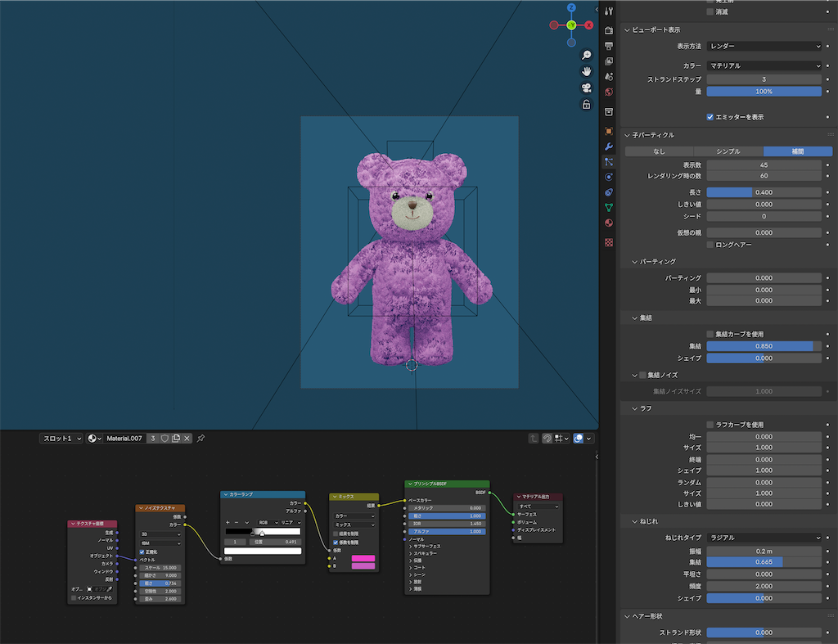Toggle 正規化 checkbox in Noise Texture node

click(x=142, y=552)
